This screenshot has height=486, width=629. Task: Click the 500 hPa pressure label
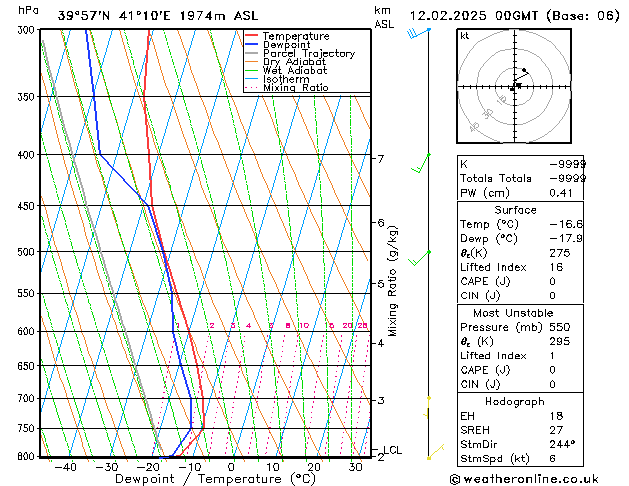click(x=28, y=252)
